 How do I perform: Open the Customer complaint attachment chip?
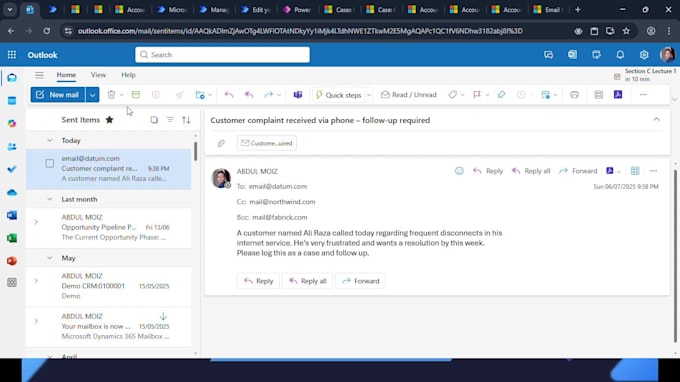click(267, 143)
